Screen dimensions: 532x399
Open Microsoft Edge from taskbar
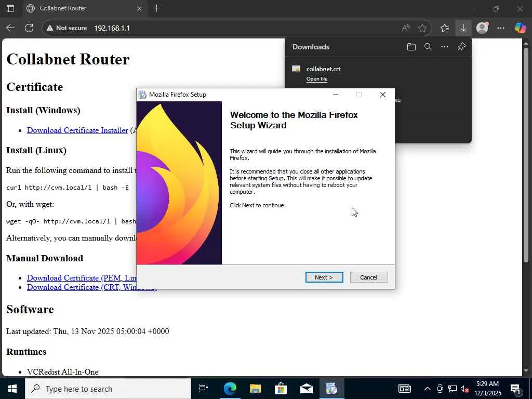click(x=230, y=389)
